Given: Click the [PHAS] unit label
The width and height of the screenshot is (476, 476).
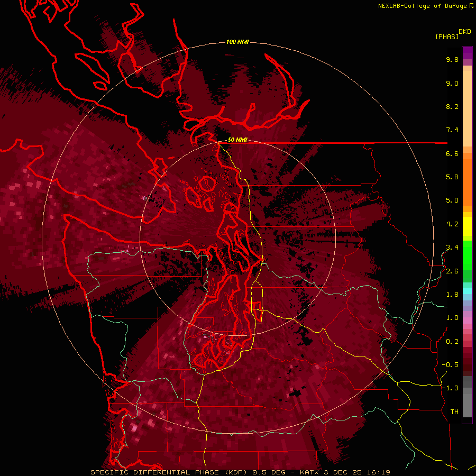Looking at the screenshot, I should [x=447, y=36].
